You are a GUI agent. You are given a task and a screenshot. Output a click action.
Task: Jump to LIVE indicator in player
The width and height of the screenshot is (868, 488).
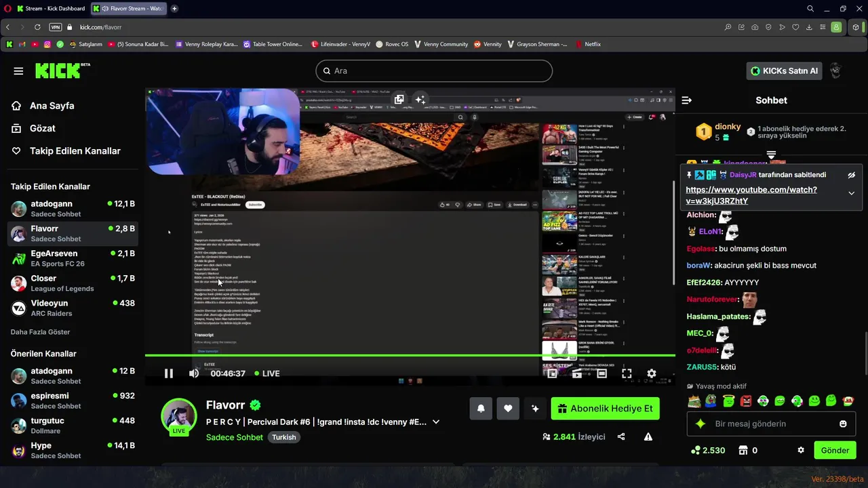click(267, 373)
